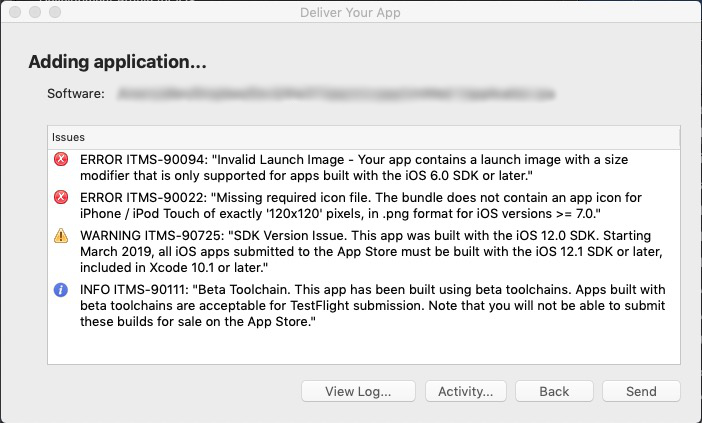Click the Deliver Your App title bar text
702x423 pixels.
tap(350, 12)
